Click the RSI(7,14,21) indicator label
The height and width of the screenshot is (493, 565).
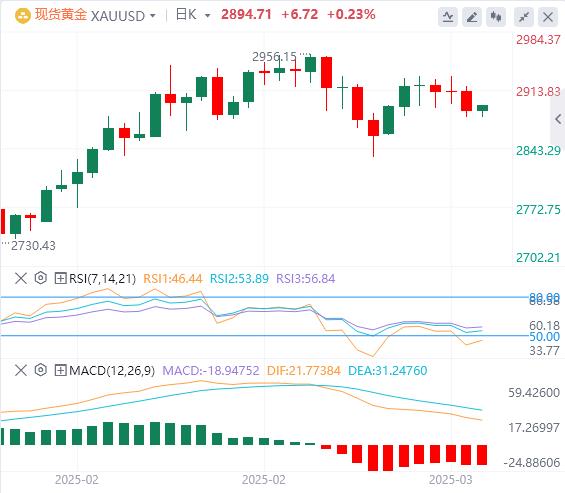click(x=102, y=279)
